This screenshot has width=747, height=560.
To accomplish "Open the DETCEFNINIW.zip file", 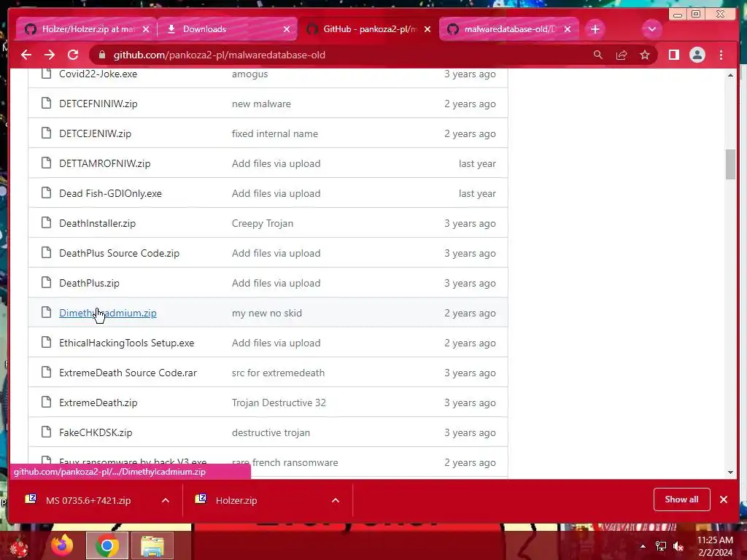I will point(98,104).
